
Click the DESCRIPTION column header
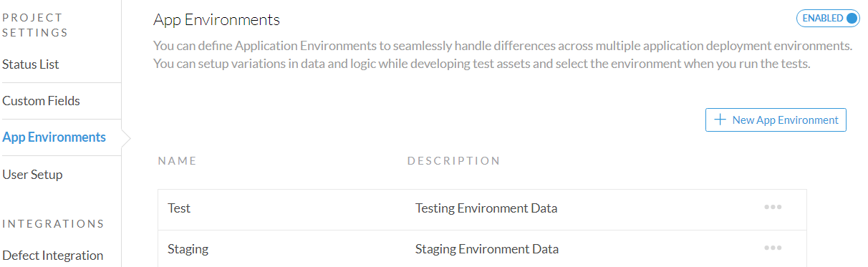click(453, 161)
